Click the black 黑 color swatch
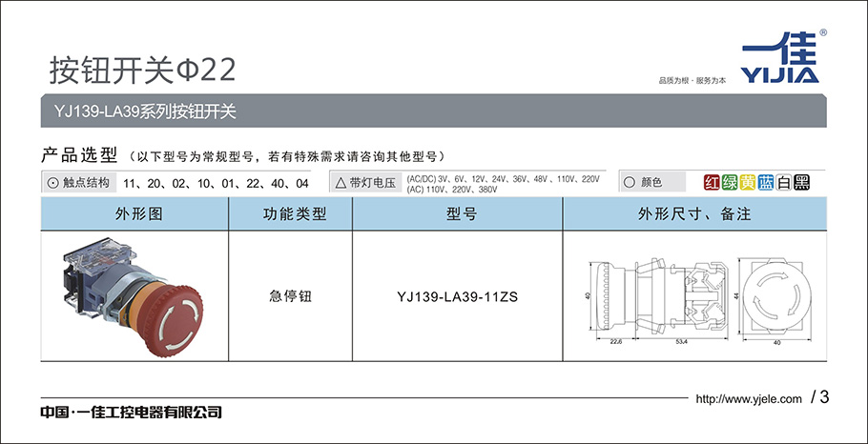 pyautogui.click(x=801, y=182)
